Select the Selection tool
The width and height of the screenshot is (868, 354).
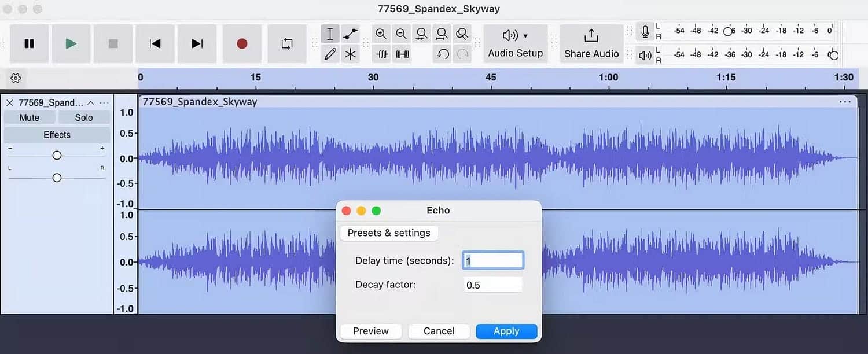tap(330, 34)
